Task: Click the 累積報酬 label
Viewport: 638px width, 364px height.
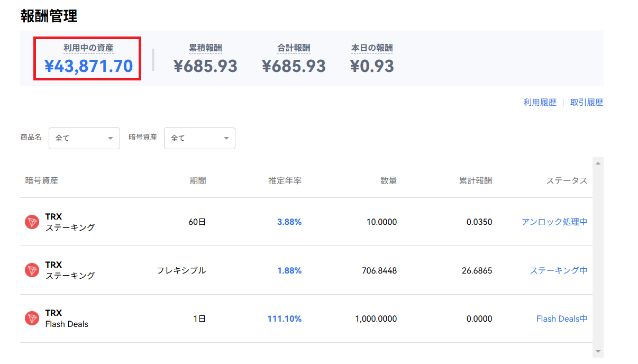Action: click(x=205, y=48)
